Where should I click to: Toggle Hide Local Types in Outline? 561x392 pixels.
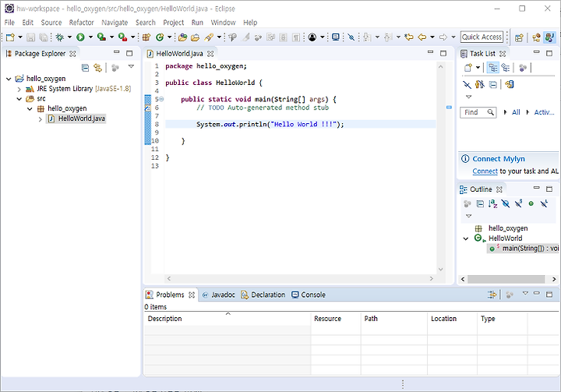[544, 204]
